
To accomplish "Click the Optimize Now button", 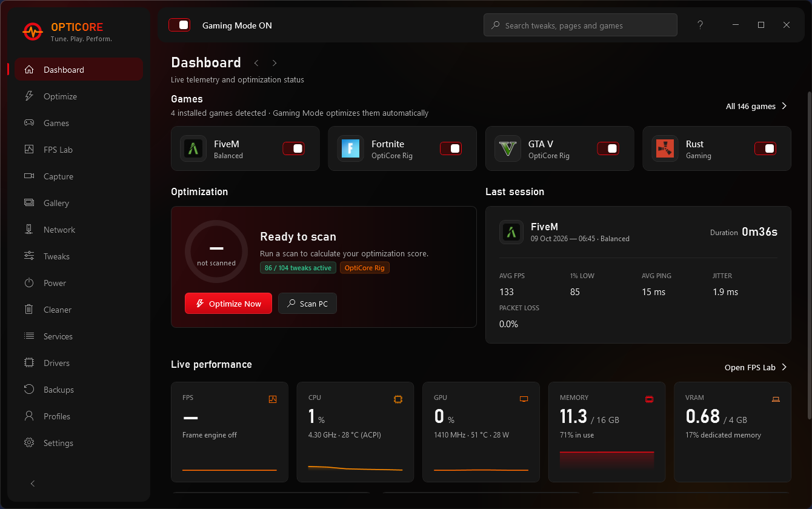I will pyautogui.click(x=228, y=304).
